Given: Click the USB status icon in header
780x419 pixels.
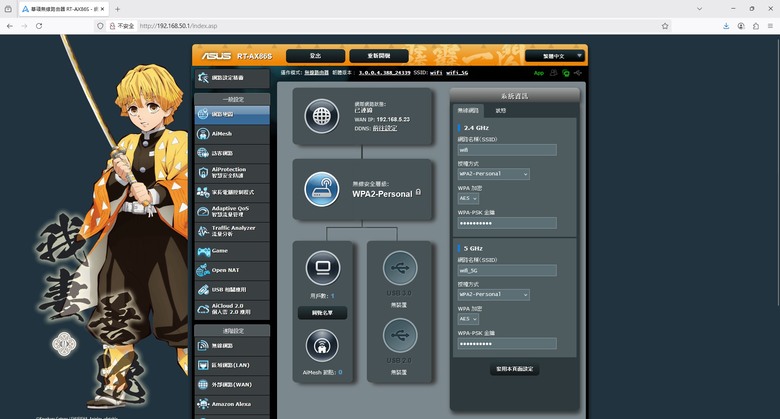Looking at the screenshot, I should pos(578,73).
